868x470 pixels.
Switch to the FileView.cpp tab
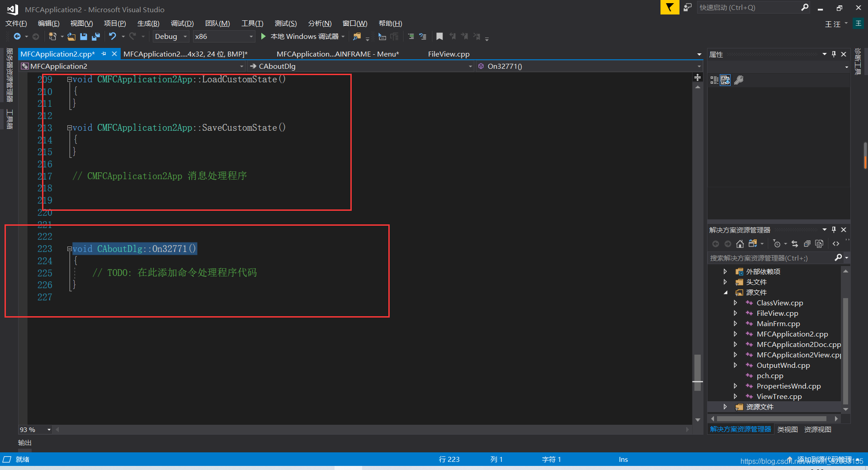pyautogui.click(x=448, y=54)
